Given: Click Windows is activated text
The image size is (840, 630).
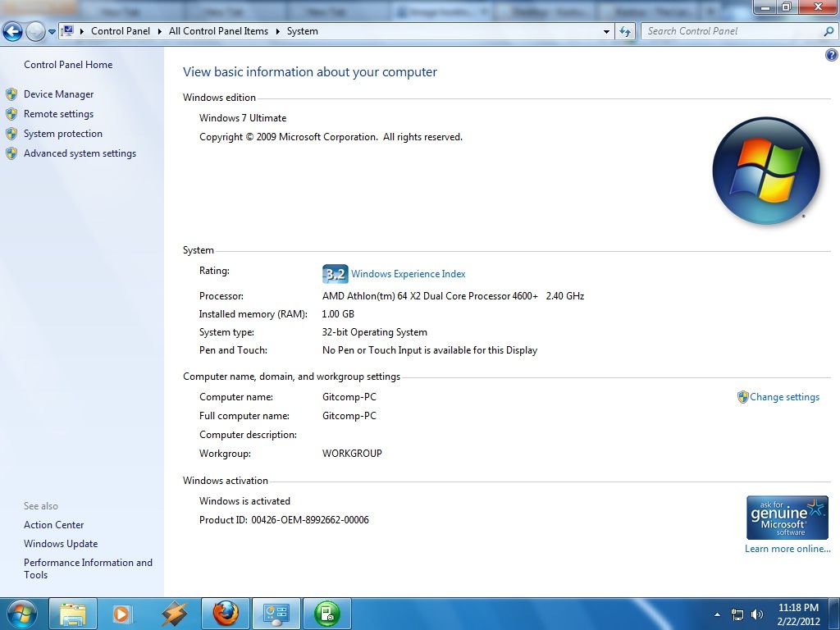Looking at the screenshot, I should click(x=244, y=501).
